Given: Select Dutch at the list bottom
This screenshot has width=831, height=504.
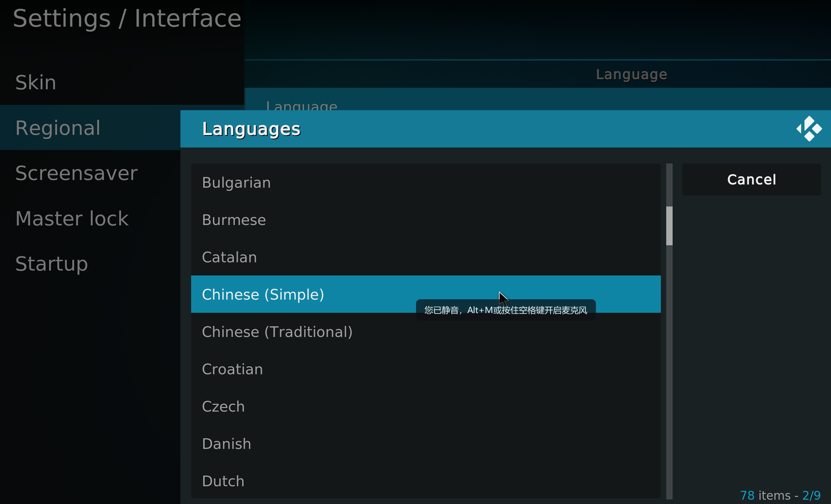Looking at the screenshot, I should pos(223,481).
